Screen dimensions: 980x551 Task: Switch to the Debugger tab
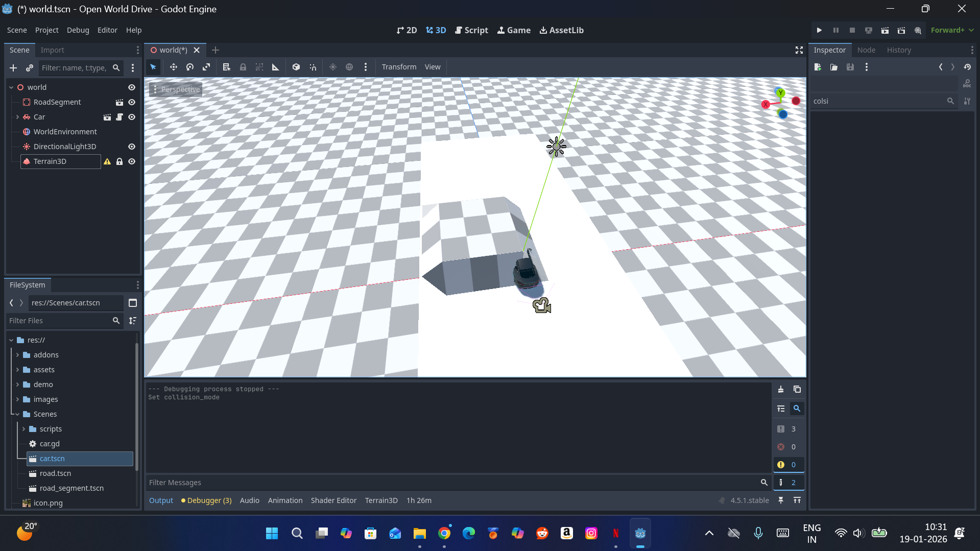[207, 500]
